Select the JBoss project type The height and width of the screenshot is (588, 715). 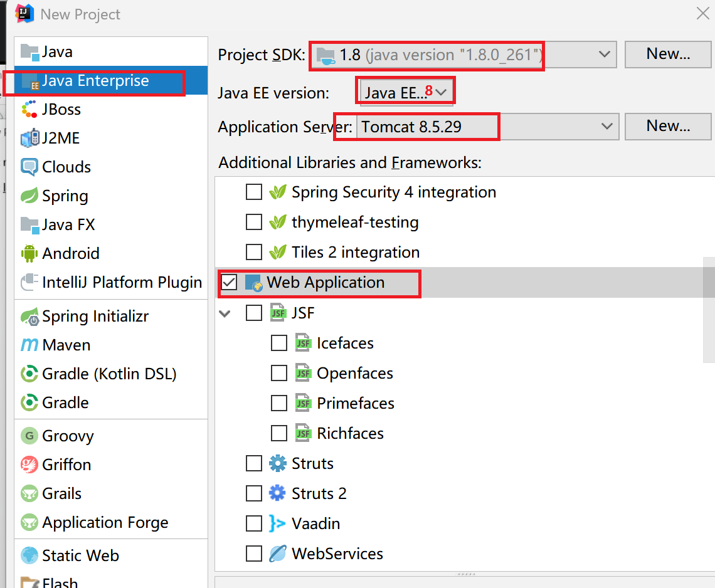pos(111,110)
